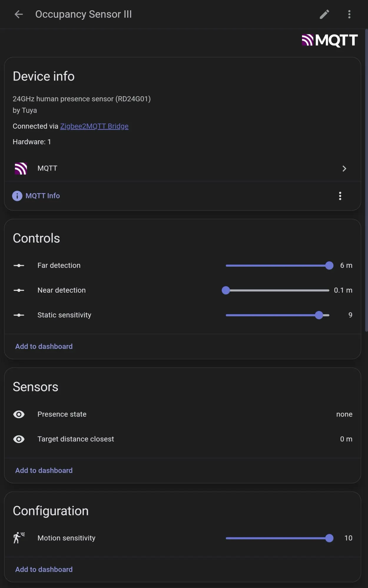368x588 pixels.
Task: Click the MQTT integration logo icon
Action: pos(21,168)
